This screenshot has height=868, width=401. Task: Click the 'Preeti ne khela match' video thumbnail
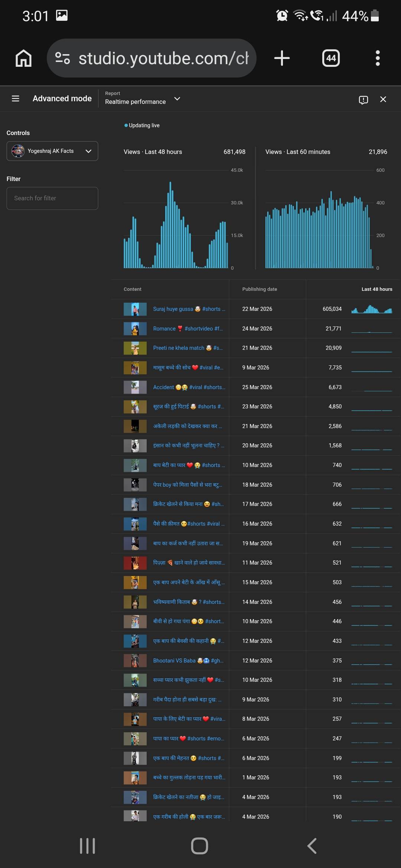pos(135,348)
